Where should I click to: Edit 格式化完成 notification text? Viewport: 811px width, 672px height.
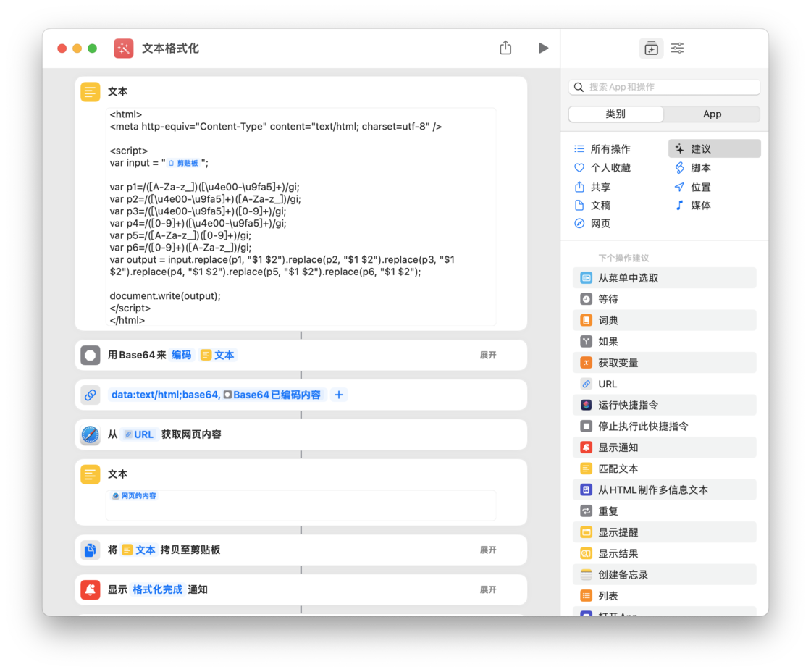(x=158, y=589)
